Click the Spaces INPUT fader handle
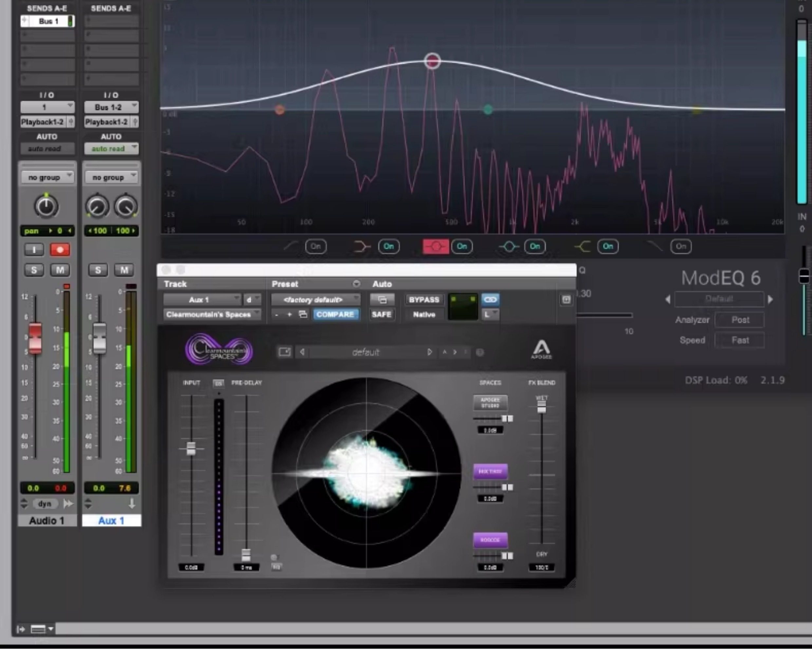The image size is (812, 650). [191, 449]
